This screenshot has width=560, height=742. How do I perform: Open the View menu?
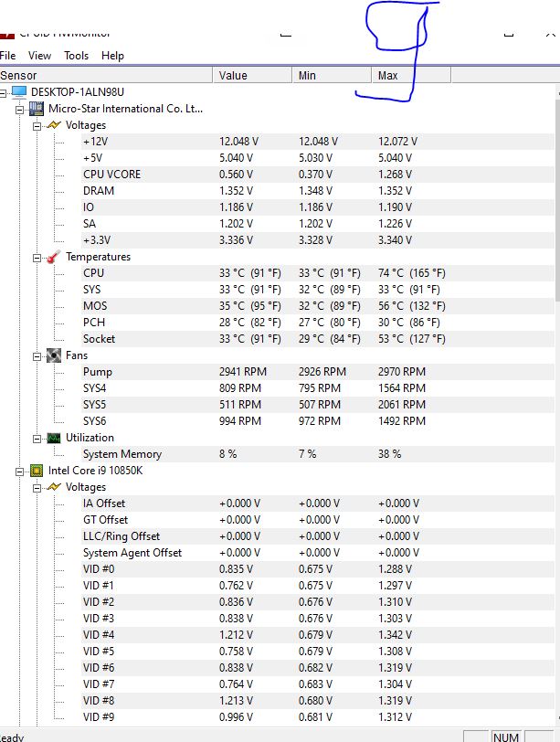(x=39, y=56)
